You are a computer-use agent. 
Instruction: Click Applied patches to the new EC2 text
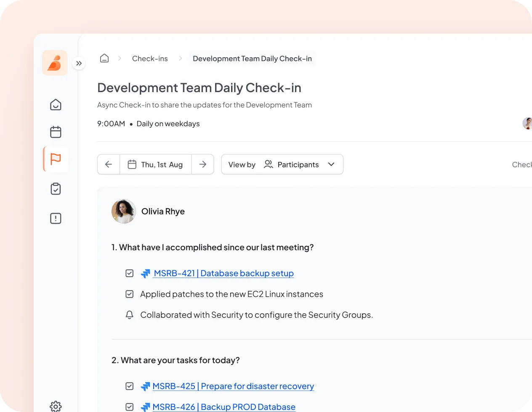[x=231, y=294]
